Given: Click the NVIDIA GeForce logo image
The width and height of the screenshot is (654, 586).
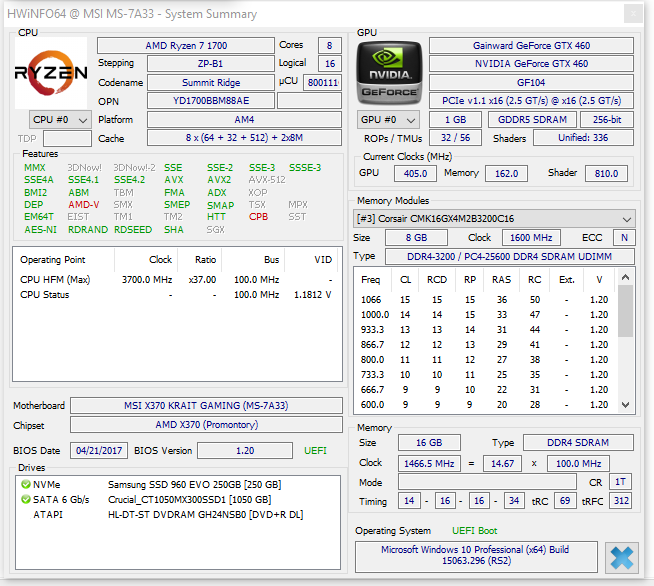Looking at the screenshot, I should (390, 73).
